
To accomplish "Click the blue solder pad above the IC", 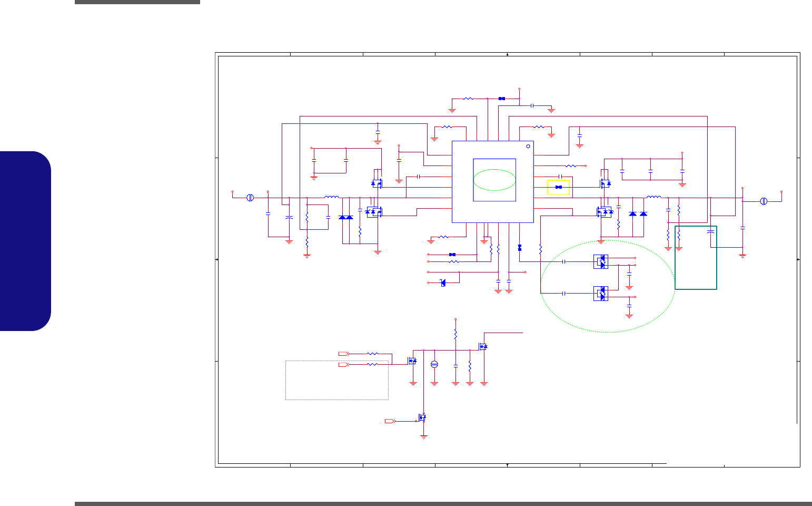I will click(502, 98).
